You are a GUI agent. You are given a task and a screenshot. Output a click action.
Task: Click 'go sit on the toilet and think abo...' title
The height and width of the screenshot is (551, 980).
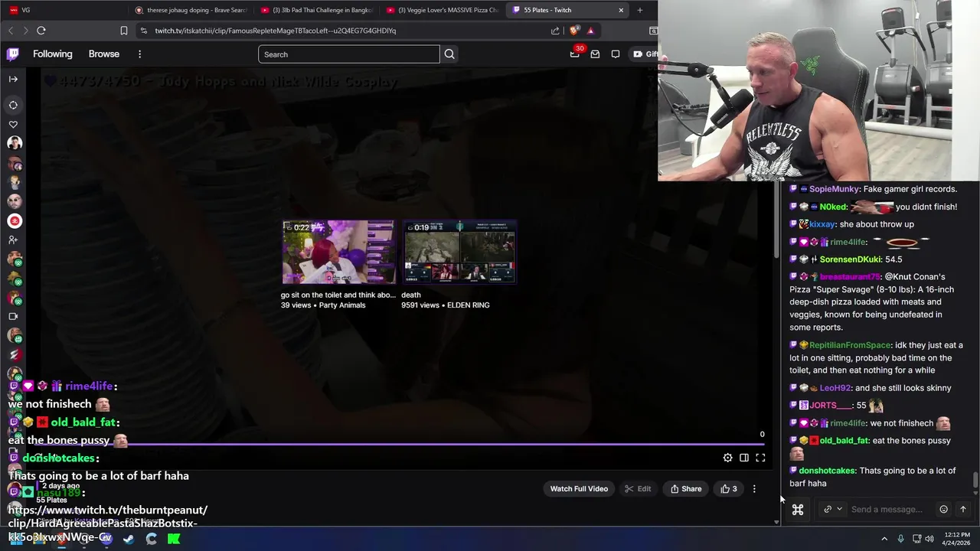338,295
